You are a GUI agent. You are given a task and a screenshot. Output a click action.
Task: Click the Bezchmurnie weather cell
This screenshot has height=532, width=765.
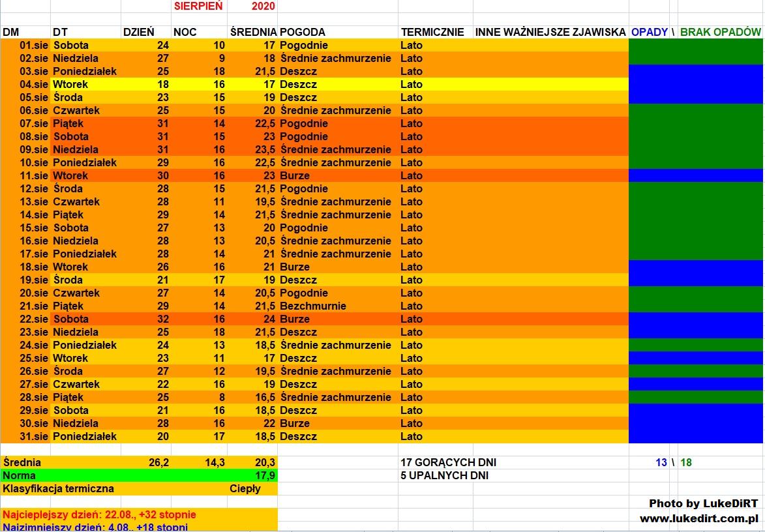(x=313, y=306)
